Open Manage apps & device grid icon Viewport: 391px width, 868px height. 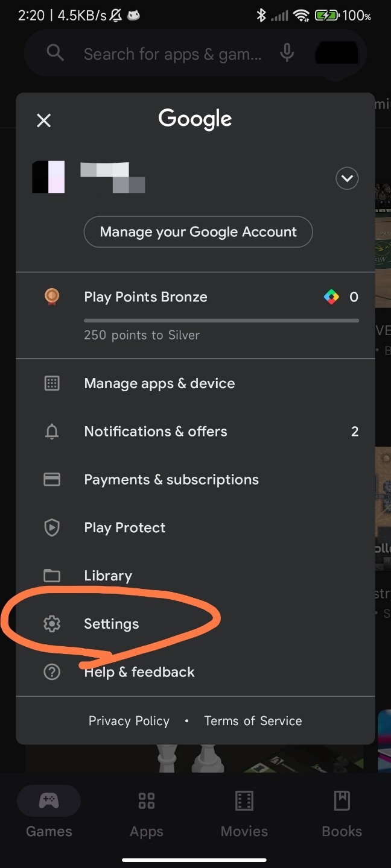52,383
